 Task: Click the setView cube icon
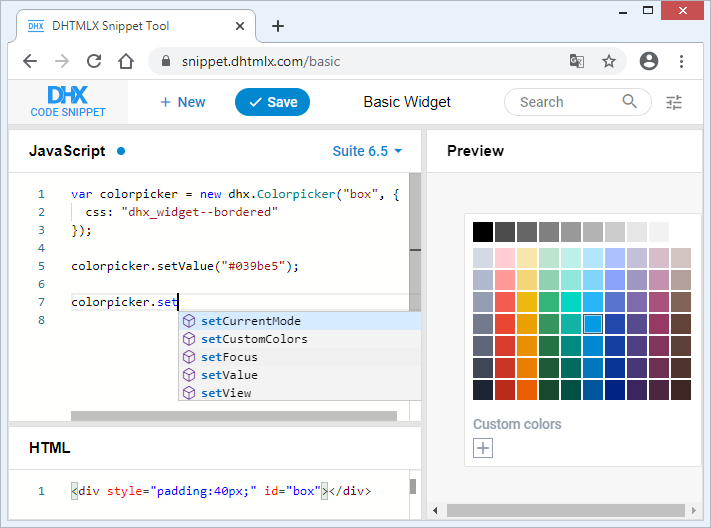coord(189,393)
